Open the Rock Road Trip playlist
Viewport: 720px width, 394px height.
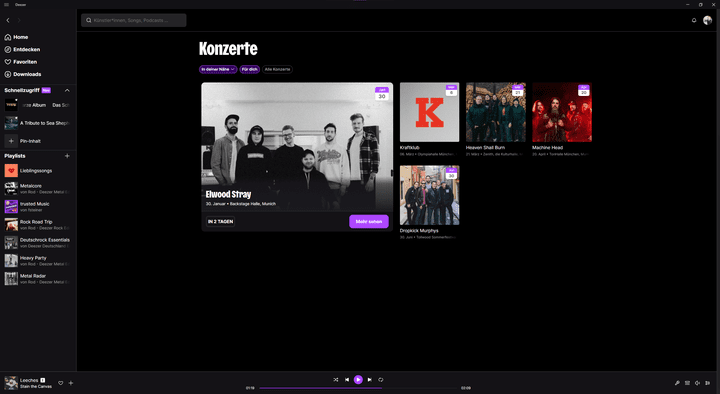[38, 225]
